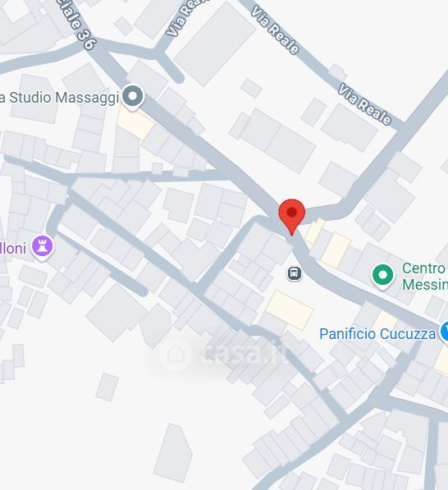Screen dimensions: 448x490
Task: Select the green Centro Messin pin
Action: click(x=382, y=277)
